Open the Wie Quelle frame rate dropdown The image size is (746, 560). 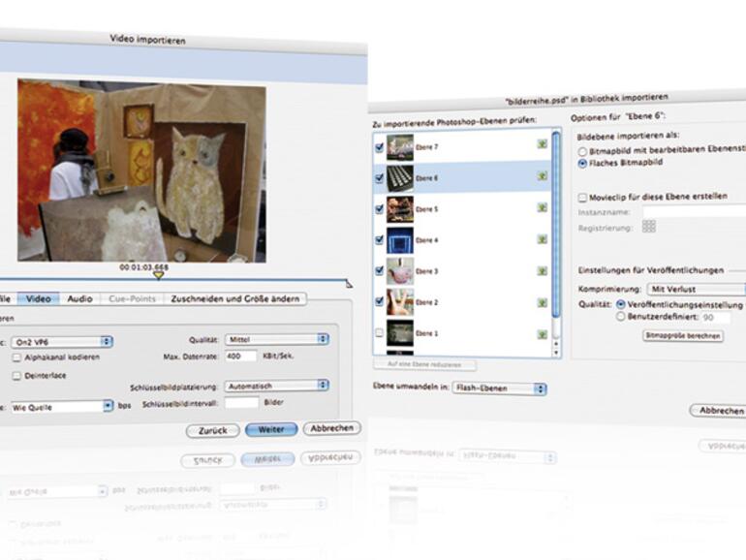(62, 407)
